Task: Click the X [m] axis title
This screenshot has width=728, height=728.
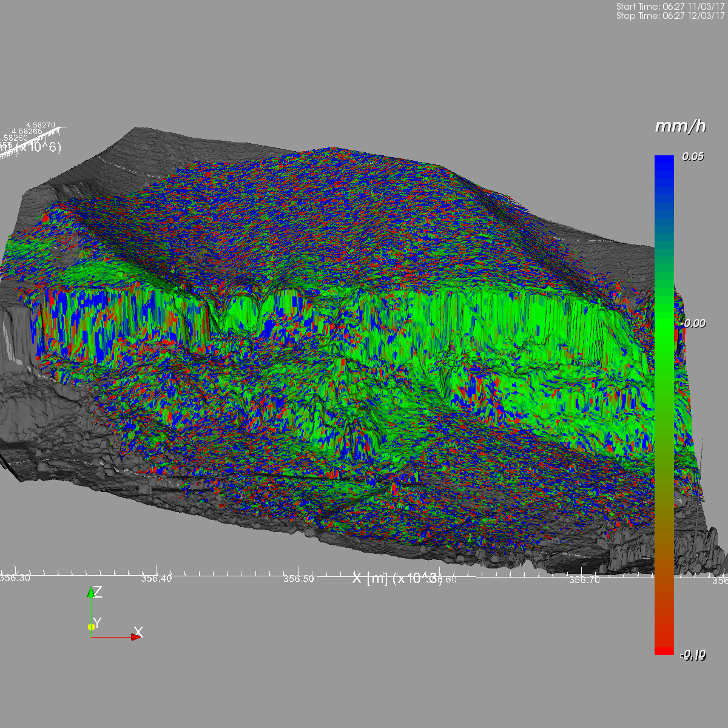Action: click(397, 578)
